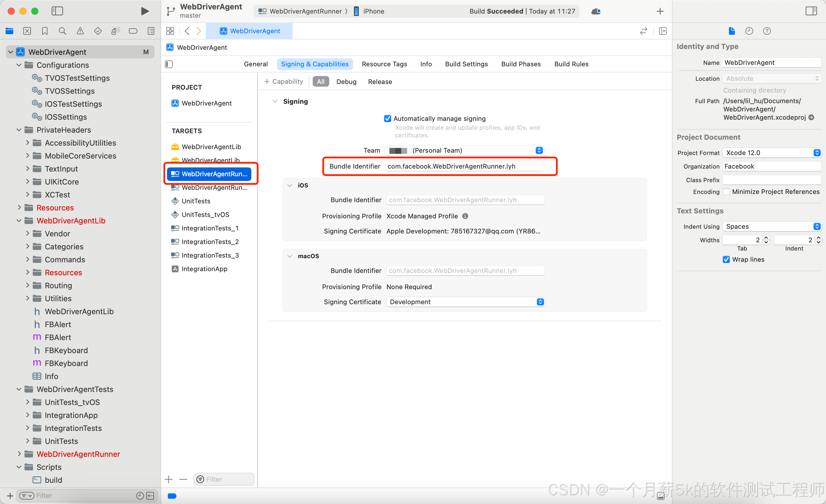Open the Team dropdown
The height and width of the screenshot is (504, 826).
click(464, 150)
